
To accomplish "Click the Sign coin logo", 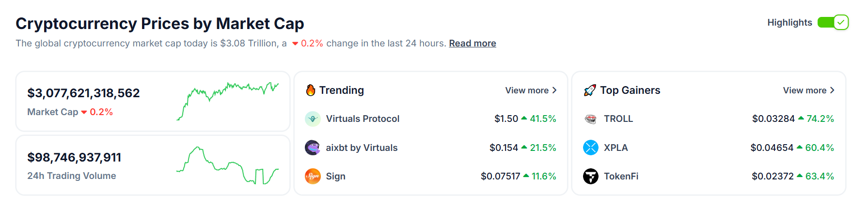I will (x=313, y=176).
